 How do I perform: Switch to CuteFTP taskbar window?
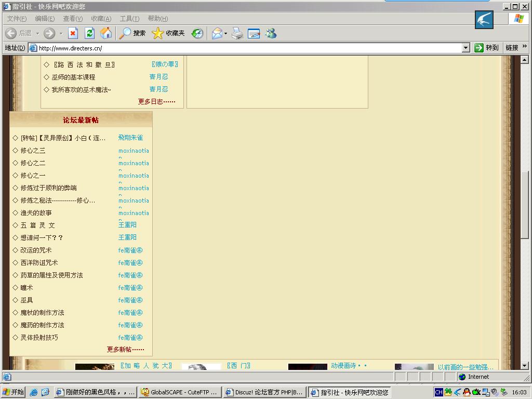pos(180,392)
